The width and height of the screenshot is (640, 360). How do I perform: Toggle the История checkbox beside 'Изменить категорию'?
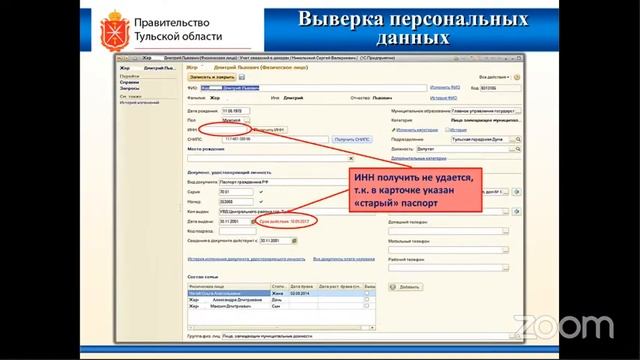(x=447, y=130)
